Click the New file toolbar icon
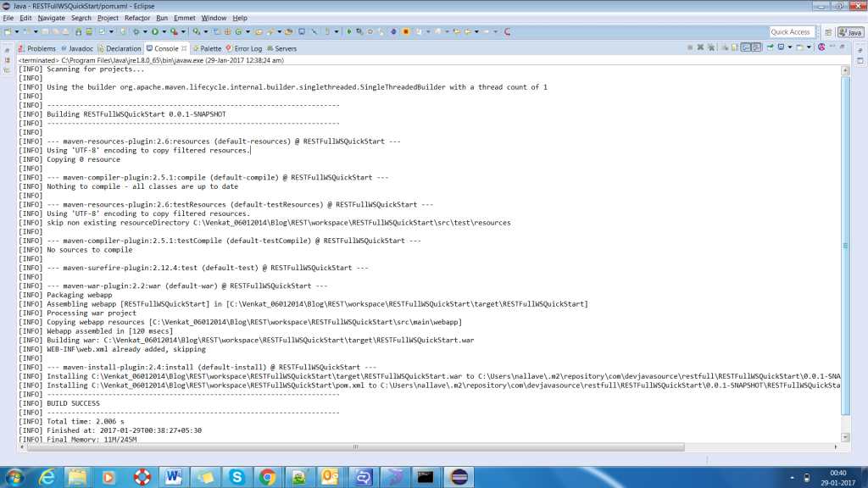 [x=8, y=32]
